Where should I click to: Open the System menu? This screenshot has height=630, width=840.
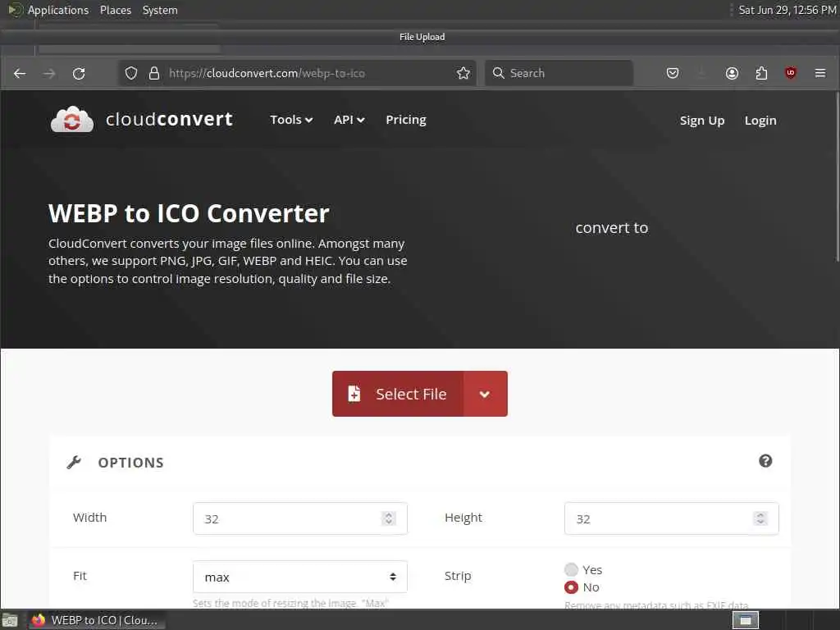[160, 10]
